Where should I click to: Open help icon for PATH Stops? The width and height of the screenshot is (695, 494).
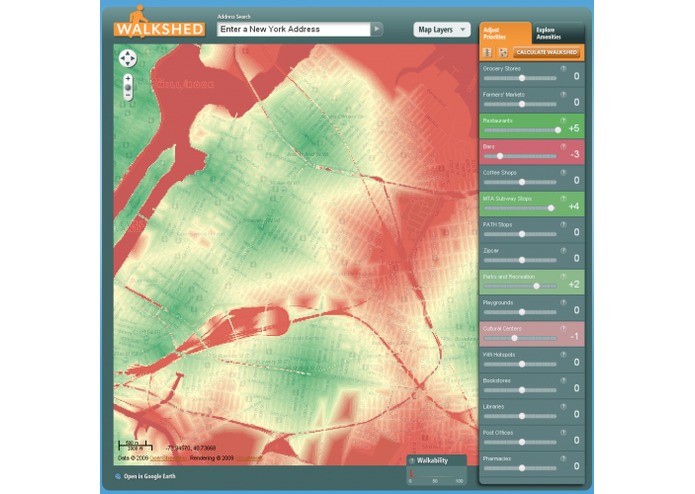(563, 224)
